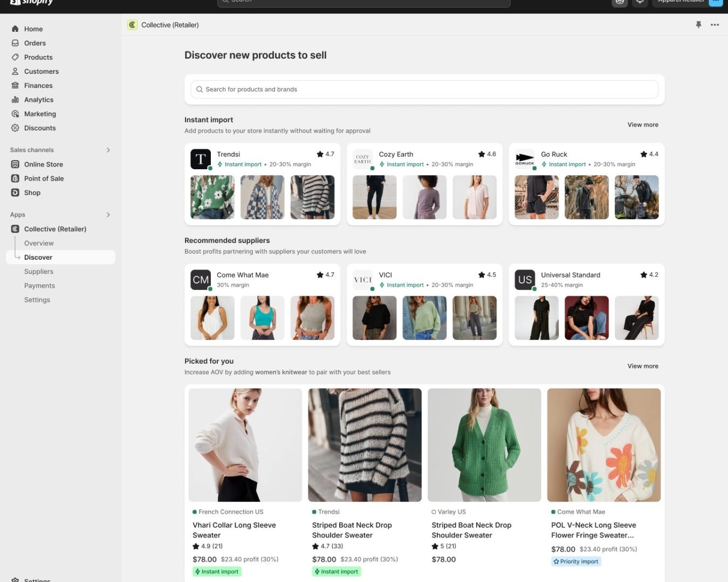728x582 pixels.
Task: Open the Overview submenu item
Action: [39, 243]
